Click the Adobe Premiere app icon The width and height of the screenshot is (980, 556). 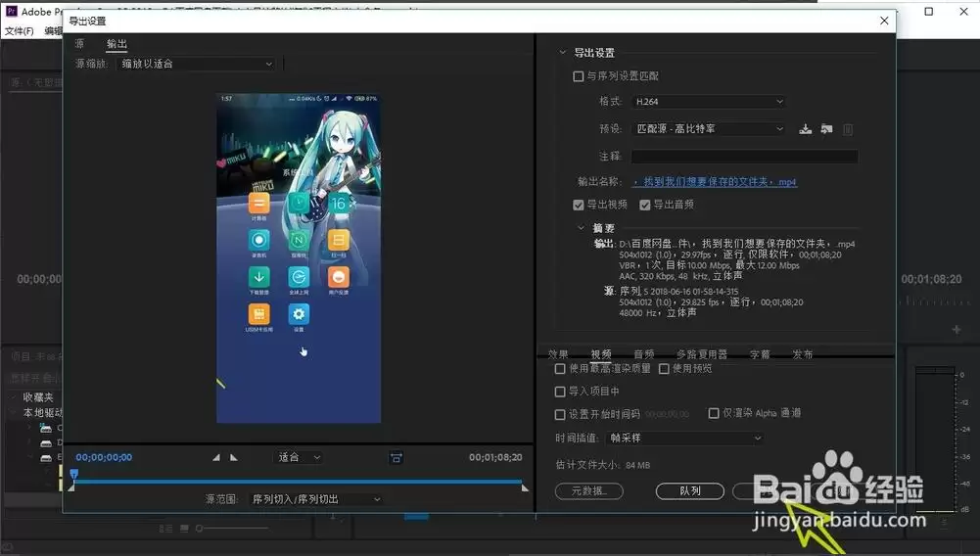11,11
